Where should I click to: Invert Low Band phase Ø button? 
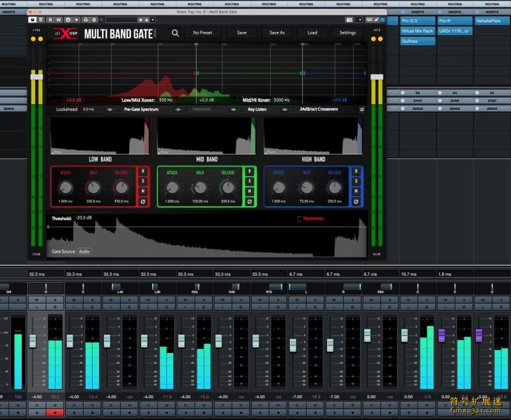click(x=142, y=202)
